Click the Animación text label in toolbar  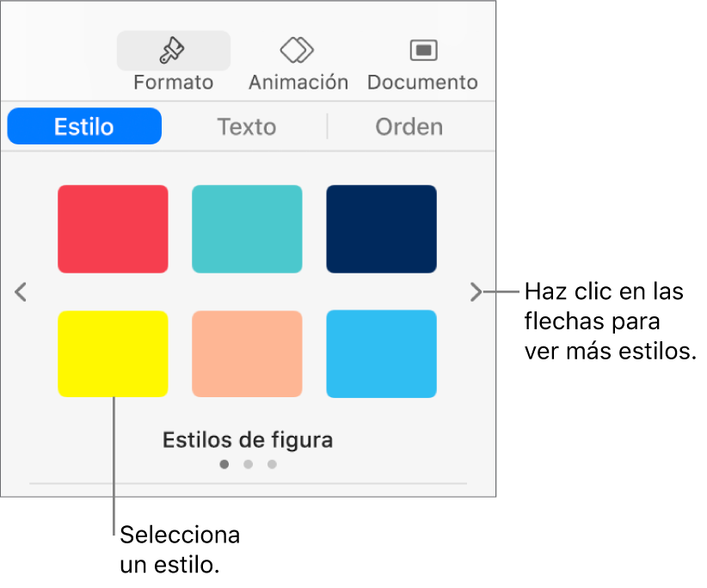pyautogui.click(x=298, y=83)
